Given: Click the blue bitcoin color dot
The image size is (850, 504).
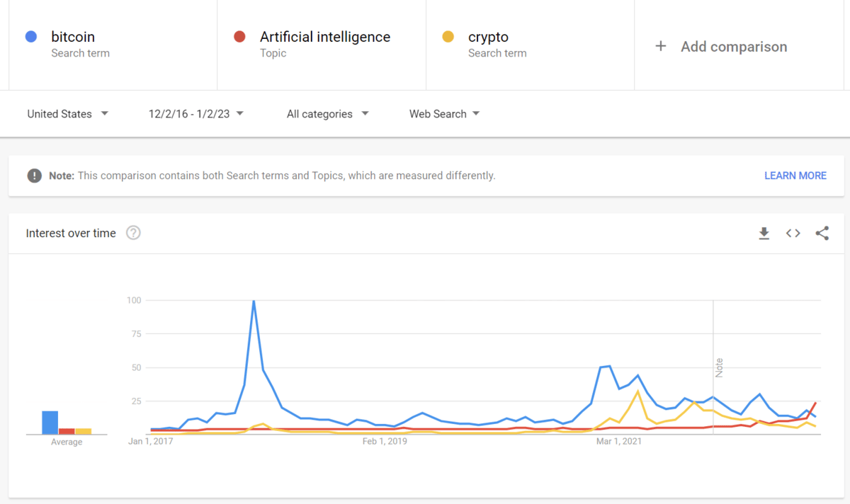Looking at the screenshot, I should click(x=30, y=37).
